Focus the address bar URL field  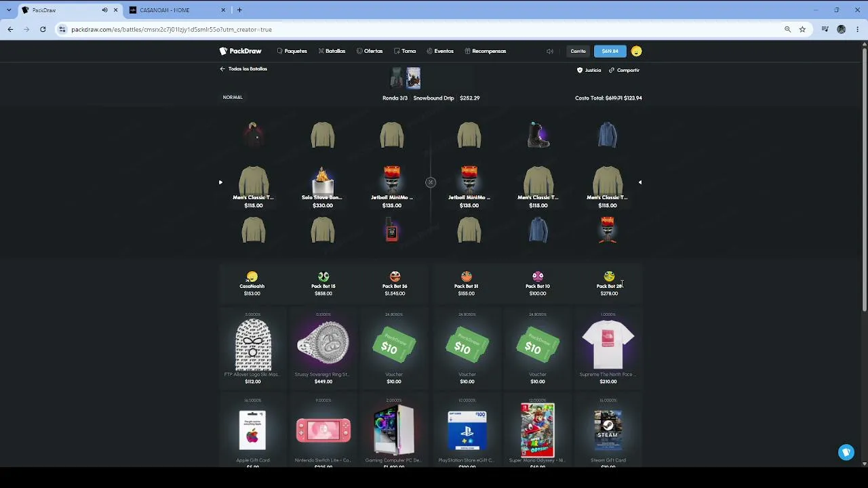[425, 29]
